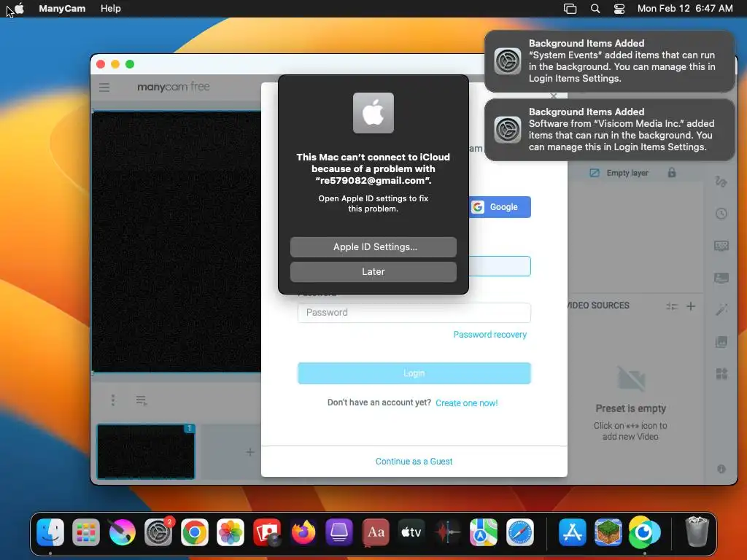Open Photos app from the Dock
747x560 pixels.
pos(231,532)
